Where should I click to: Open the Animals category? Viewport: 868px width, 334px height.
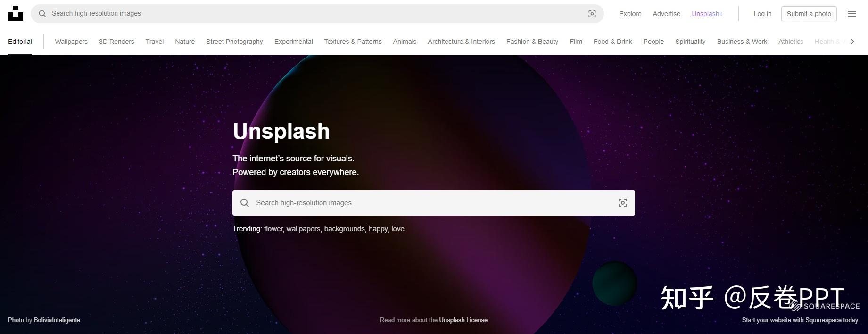405,42
